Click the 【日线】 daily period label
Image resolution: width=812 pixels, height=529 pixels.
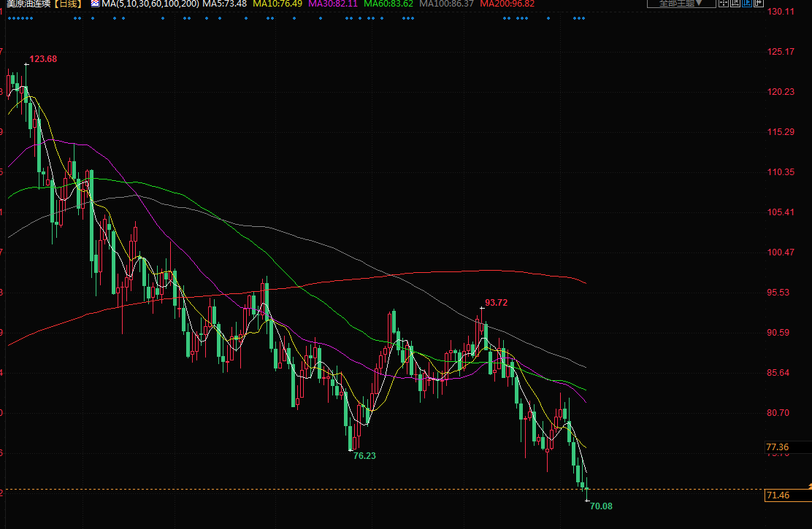(69, 4)
